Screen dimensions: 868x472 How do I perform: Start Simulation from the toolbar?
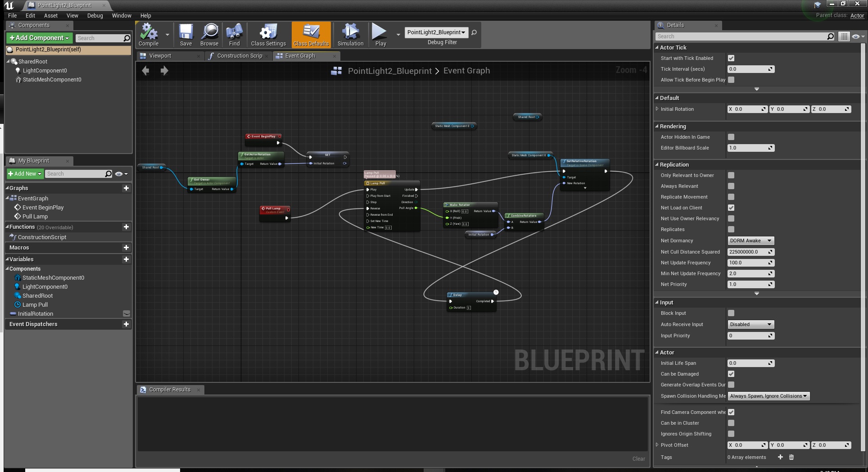click(x=350, y=35)
